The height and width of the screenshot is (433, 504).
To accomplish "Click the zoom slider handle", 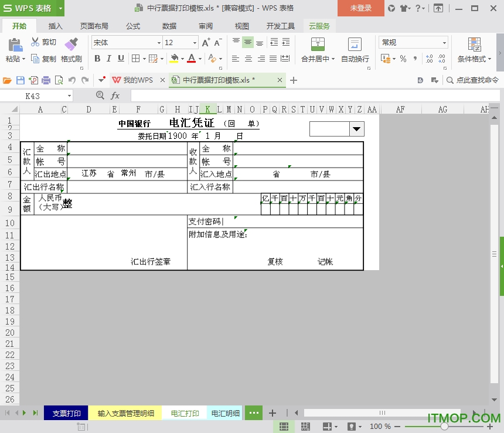I will pos(444,426).
